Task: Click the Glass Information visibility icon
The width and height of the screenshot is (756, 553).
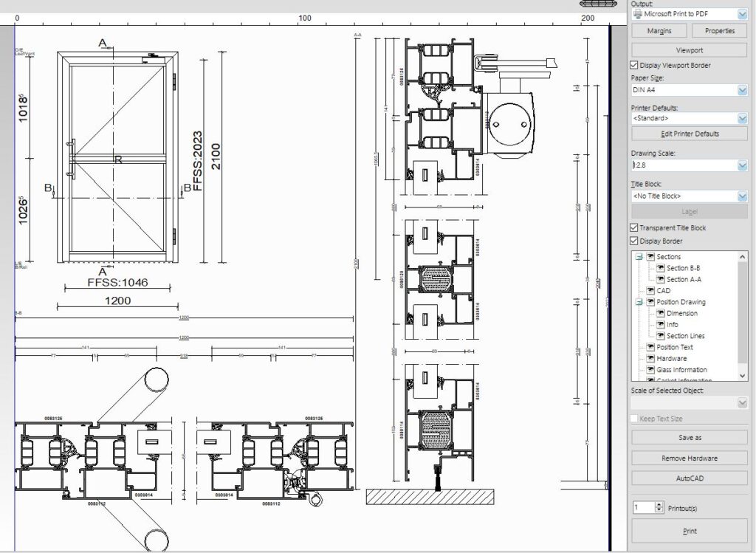Action: pyautogui.click(x=650, y=370)
